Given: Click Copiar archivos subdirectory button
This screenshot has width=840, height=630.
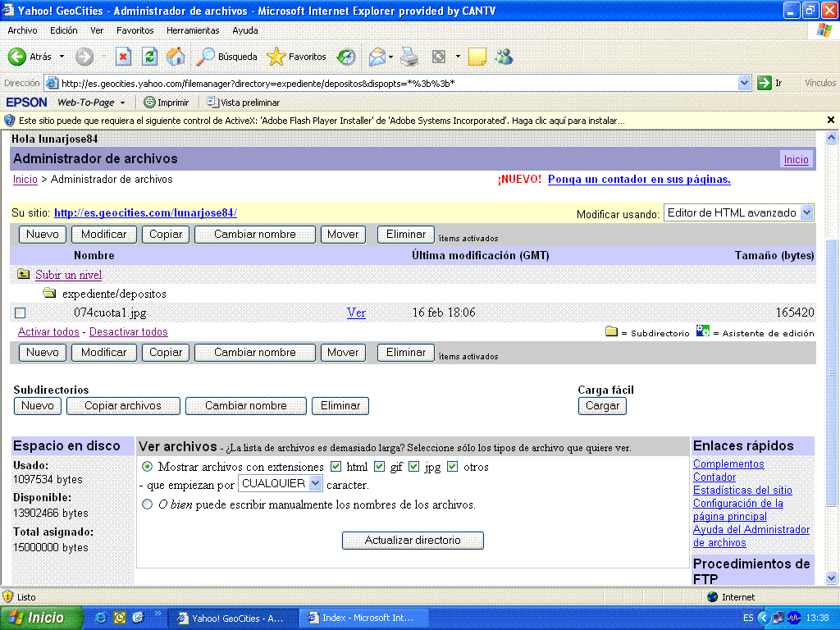Looking at the screenshot, I should [123, 405].
